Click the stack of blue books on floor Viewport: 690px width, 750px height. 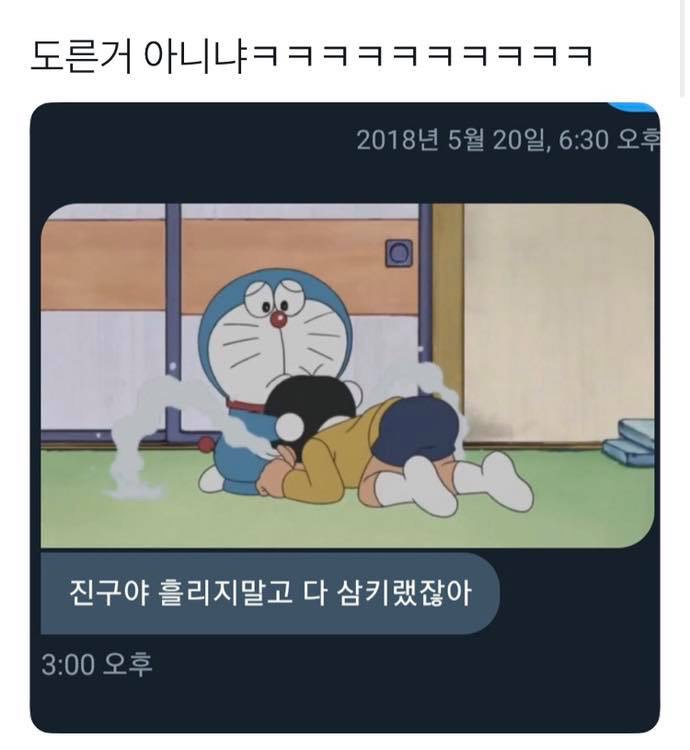629,442
